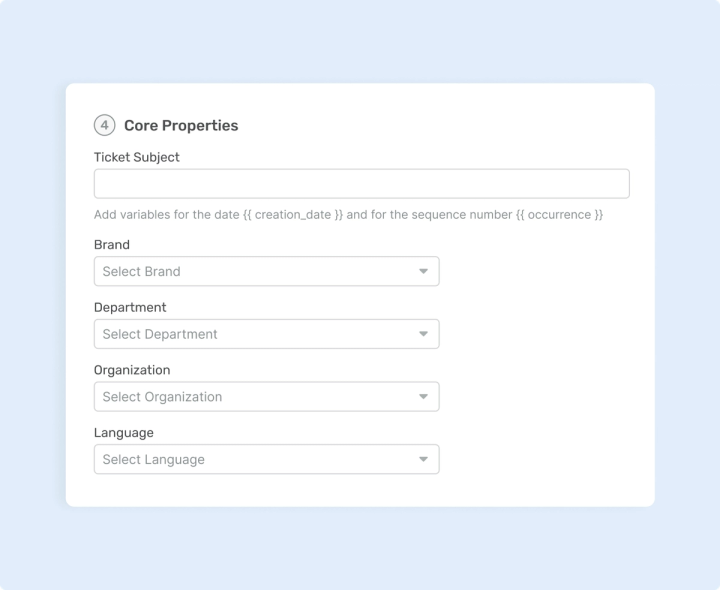The width and height of the screenshot is (720, 590).
Task: Click the step 4 circle icon
Action: click(104, 125)
